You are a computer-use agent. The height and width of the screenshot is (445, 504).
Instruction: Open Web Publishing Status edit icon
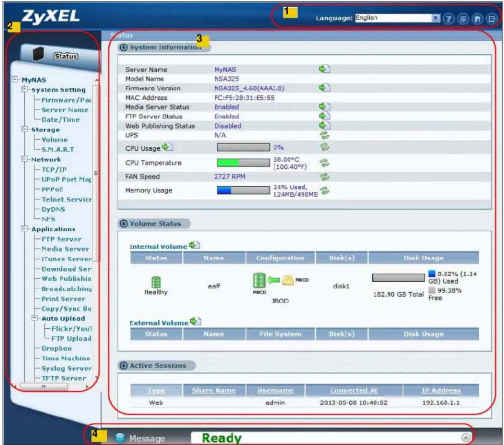[325, 125]
